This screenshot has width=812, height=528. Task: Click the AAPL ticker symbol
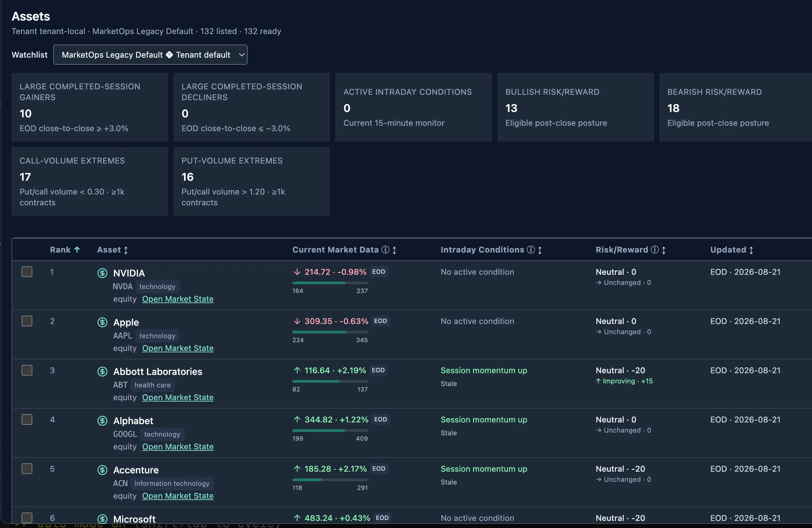click(x=123, y=335)
